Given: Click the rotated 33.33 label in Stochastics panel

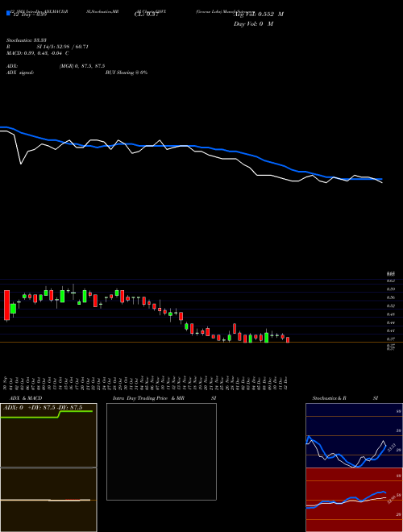Looking at the screenshot, I should click(x=392, y=447).
